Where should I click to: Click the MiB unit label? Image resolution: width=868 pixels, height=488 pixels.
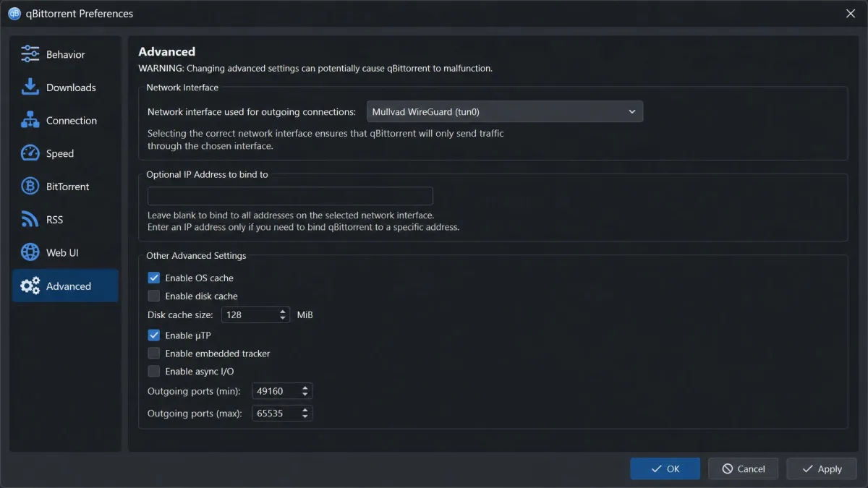point(305,315)
